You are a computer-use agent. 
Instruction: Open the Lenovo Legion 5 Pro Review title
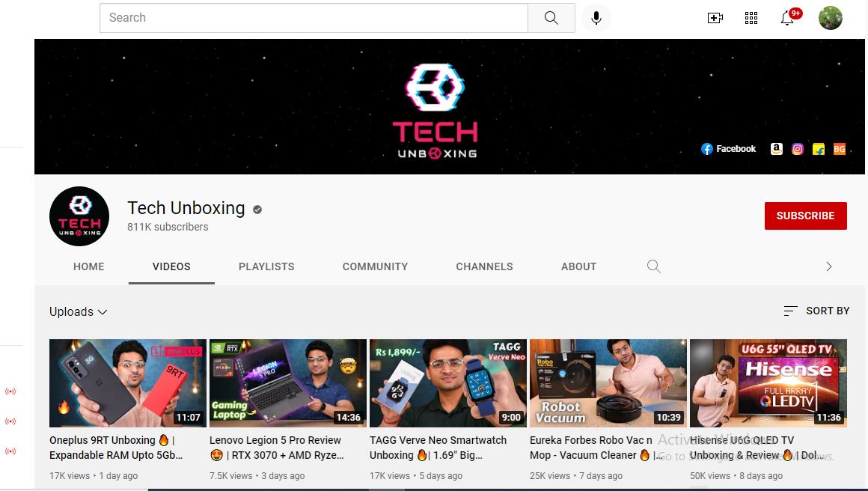[x=277, y=448]
